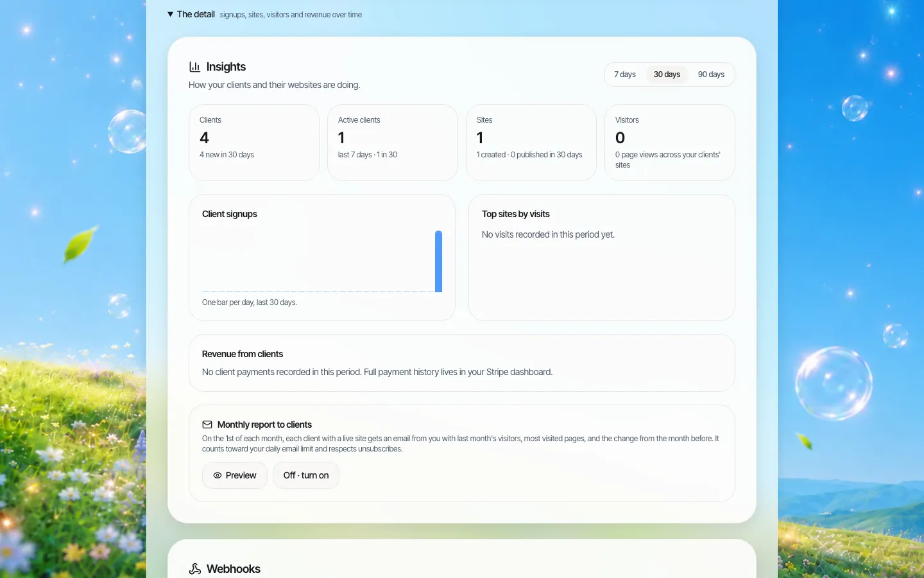Click 'No visits recorded in this period yet.'
The width and height of the screenshot is (924, 578).
pos(549,234)
